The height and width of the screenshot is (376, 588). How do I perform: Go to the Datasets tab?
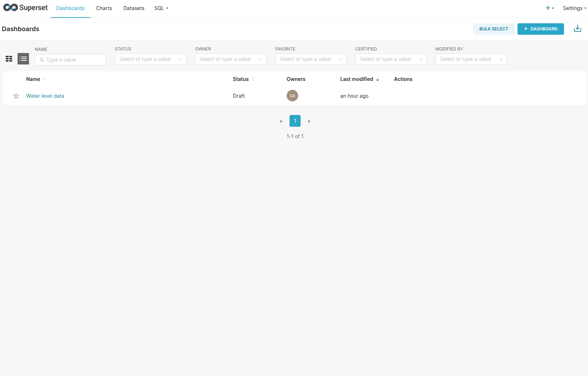[134, 8]
